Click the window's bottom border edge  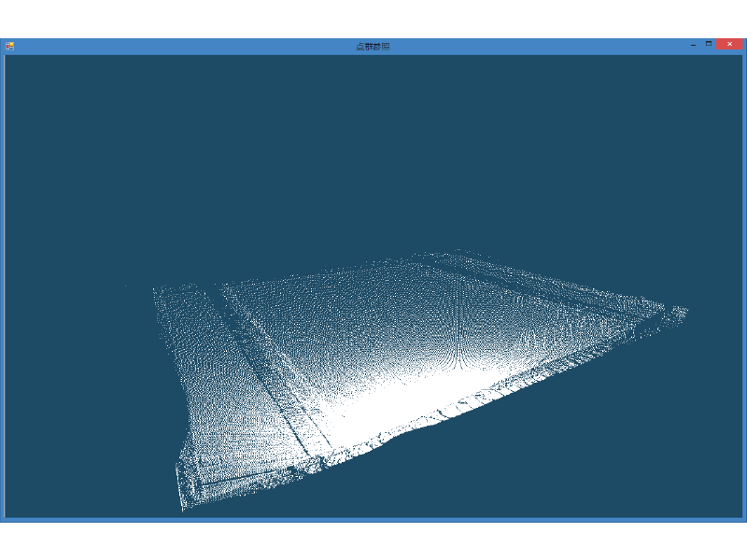pos(373,519)
